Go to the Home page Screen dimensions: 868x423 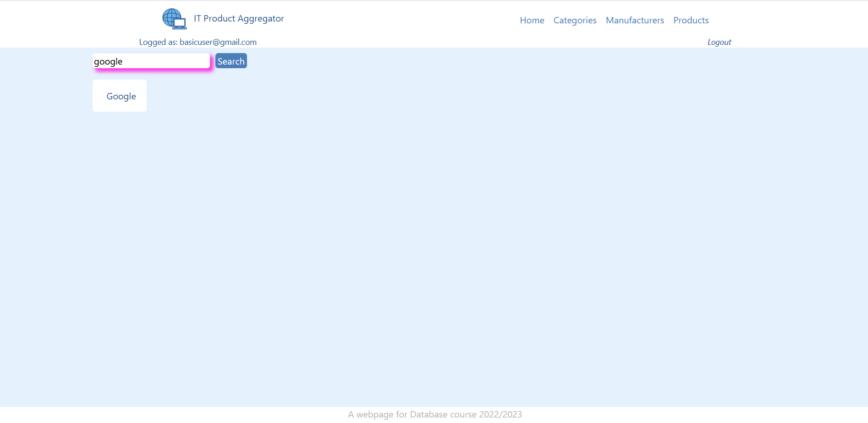(532, 20)
